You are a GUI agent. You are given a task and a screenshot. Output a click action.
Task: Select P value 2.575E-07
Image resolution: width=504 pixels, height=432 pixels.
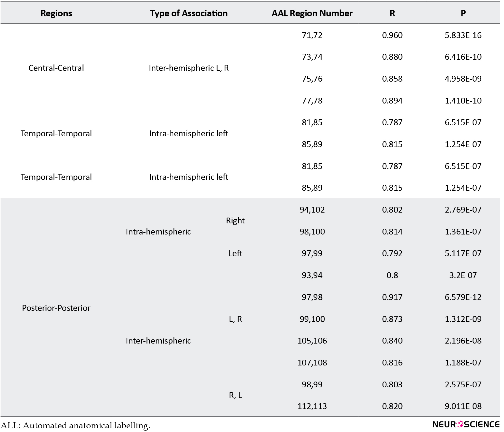(x=463, y=384)
